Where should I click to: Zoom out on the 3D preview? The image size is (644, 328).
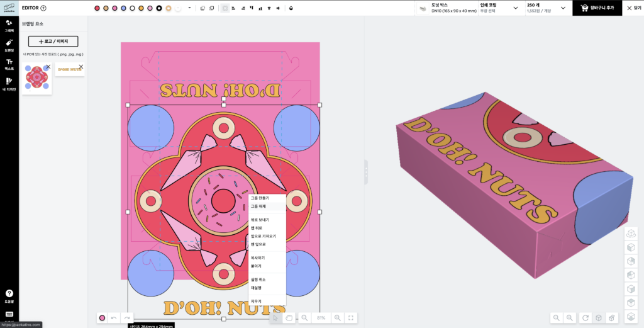556,318
